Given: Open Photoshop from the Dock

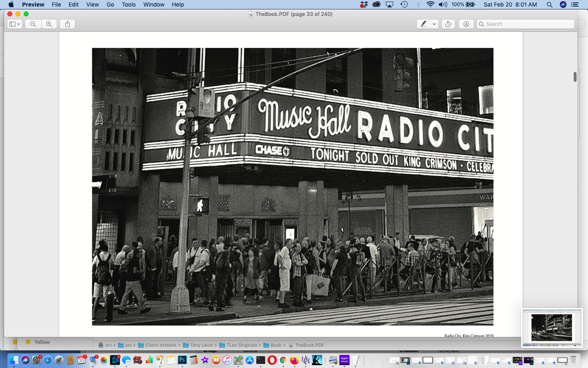Looking at the screenshot, I should pyautogui.click(x=182, y=360).
